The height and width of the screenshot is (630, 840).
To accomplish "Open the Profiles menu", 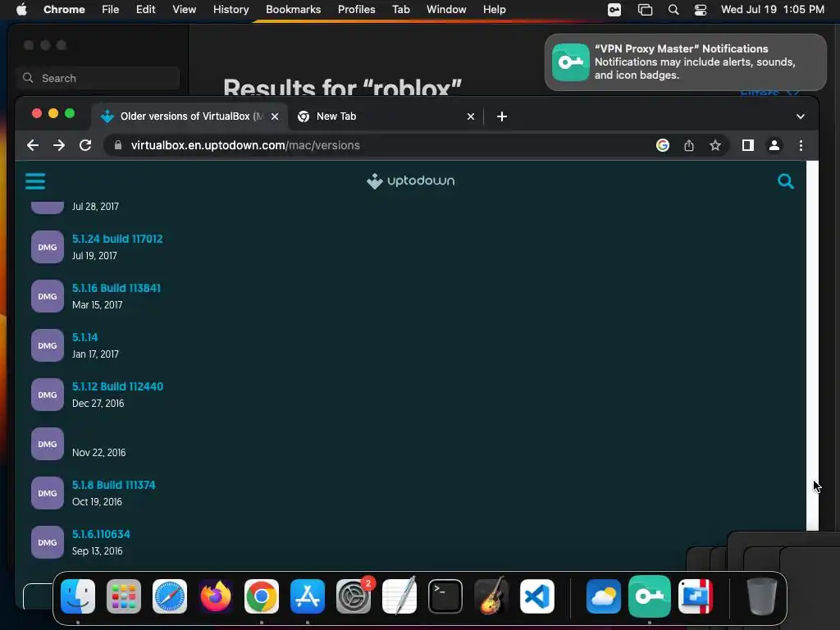I will [356, 10].
